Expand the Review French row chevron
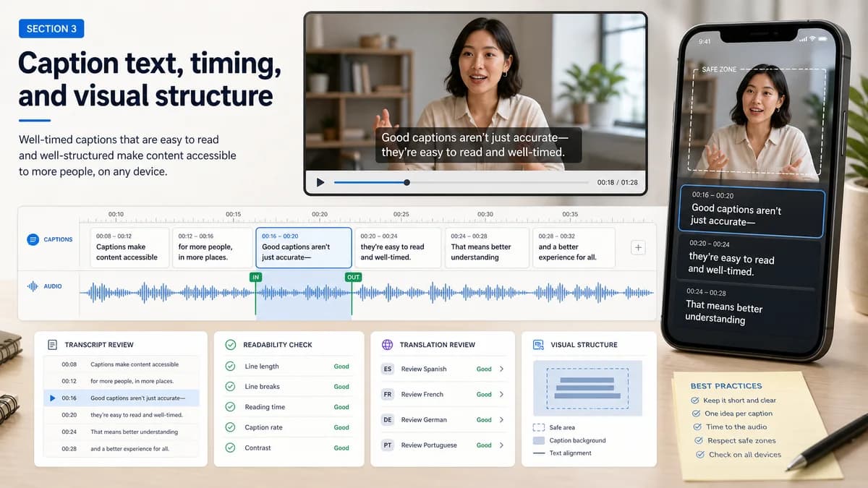The width and height of the screenshot is (868, 488). coord(502,394)
